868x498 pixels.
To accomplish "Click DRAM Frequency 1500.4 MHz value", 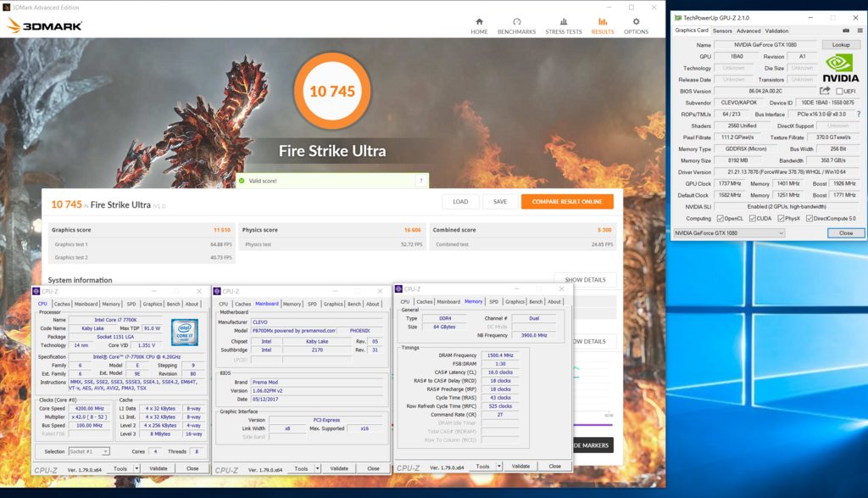I will (x=500, y=355).
